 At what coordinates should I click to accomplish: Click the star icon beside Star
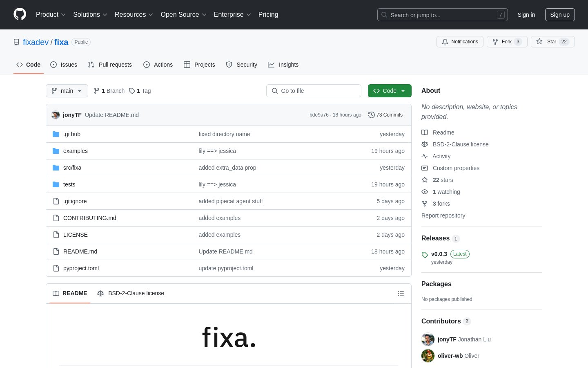539,41
